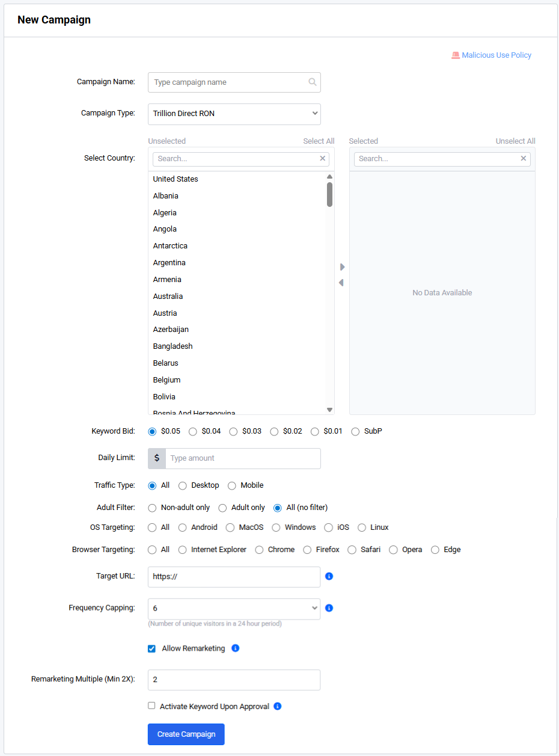Open the Malicious Use Policy link
The width and height of the screenshot is (559, 756).
(496, 55)
